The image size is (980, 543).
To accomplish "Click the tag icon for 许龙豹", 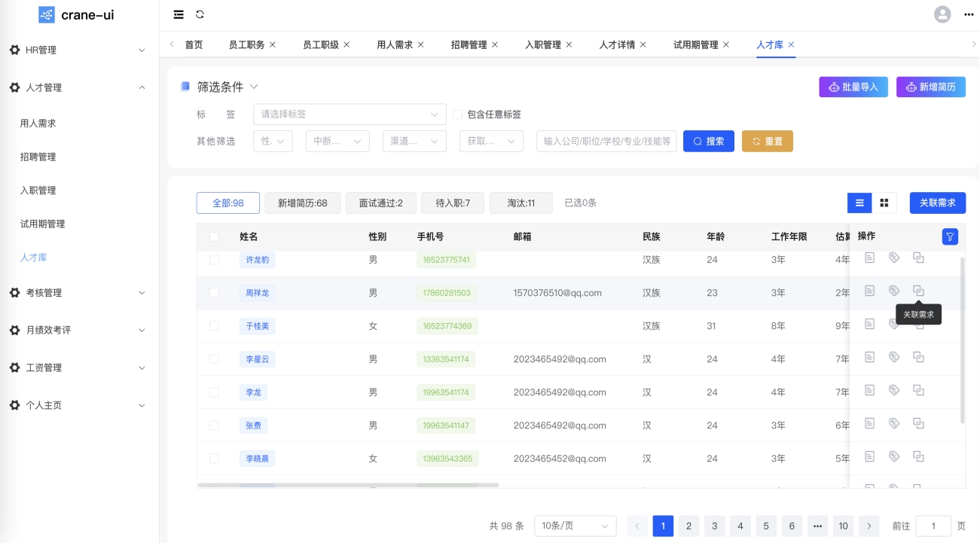I will [894, 258].
